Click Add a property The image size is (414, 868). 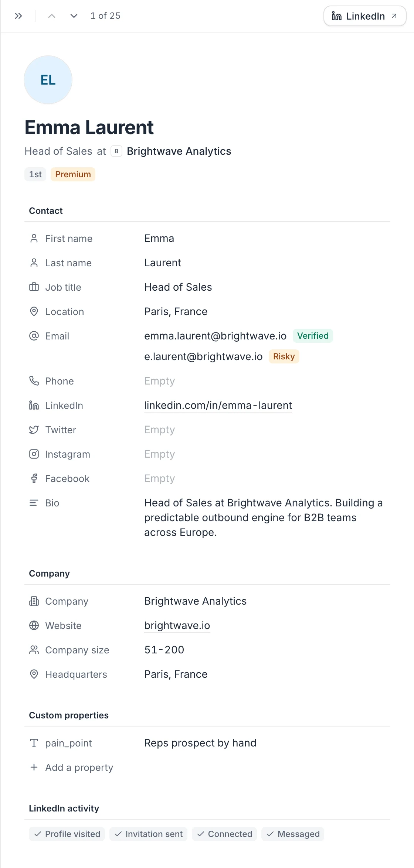pos(71,768)
